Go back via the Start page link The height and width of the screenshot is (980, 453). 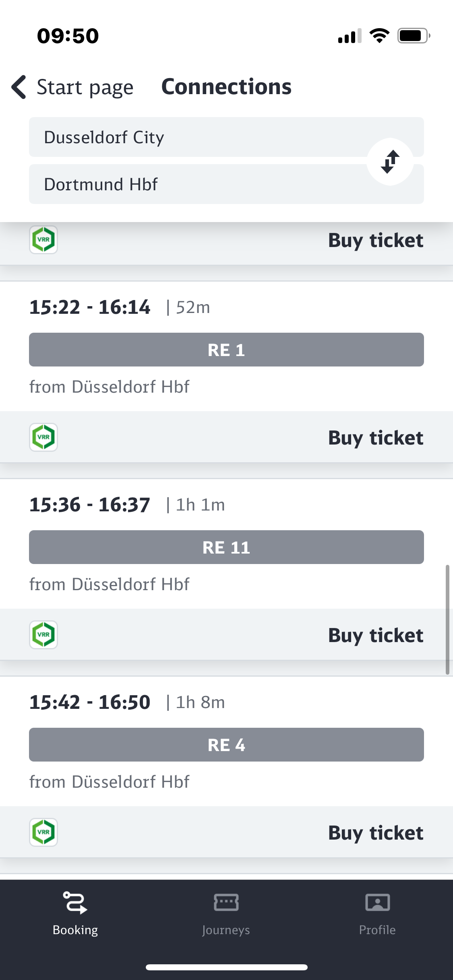click(85, 87)
